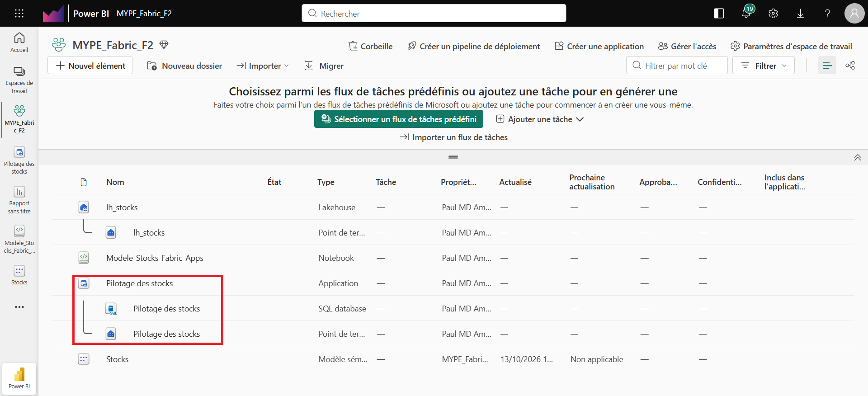Open the Filtrer dropdown
This screenshot has width=868, height=396.
tap(764, 66)
